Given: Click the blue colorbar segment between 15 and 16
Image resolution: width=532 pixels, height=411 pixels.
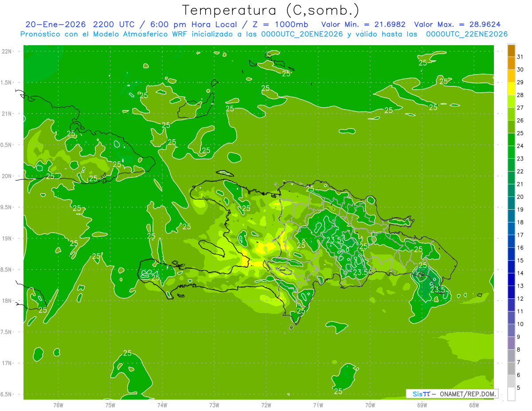Looking at the screenshot, I should click(x=511, y=254).
